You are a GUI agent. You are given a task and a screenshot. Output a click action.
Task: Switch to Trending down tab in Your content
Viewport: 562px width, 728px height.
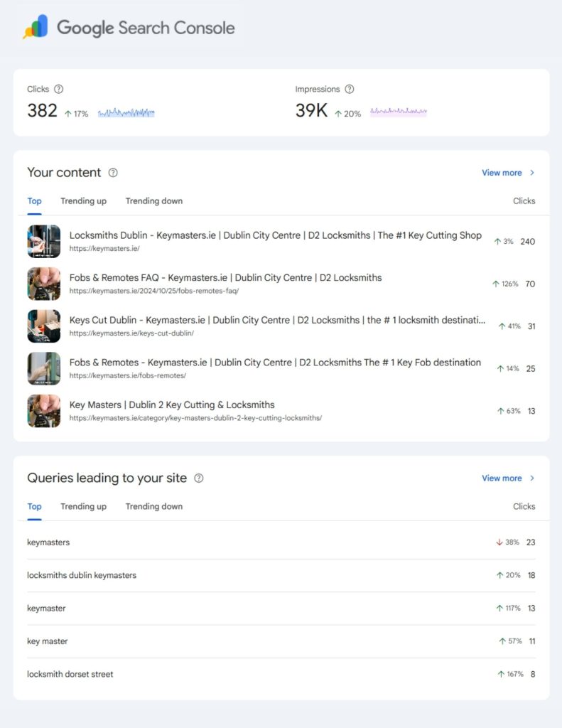pyautogui.click(x=153, y=201)
